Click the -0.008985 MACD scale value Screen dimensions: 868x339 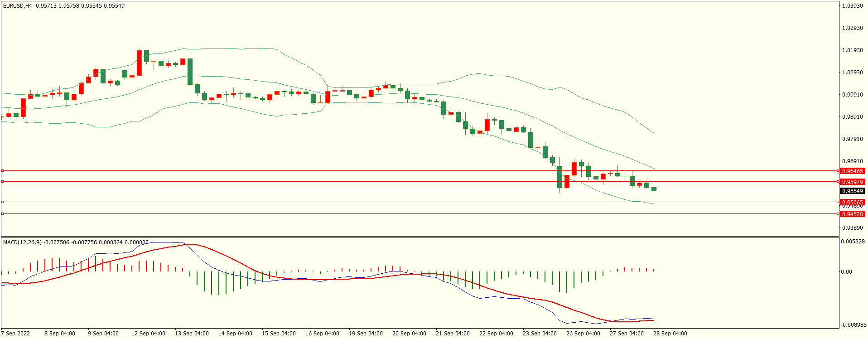(x=854, y=325)
